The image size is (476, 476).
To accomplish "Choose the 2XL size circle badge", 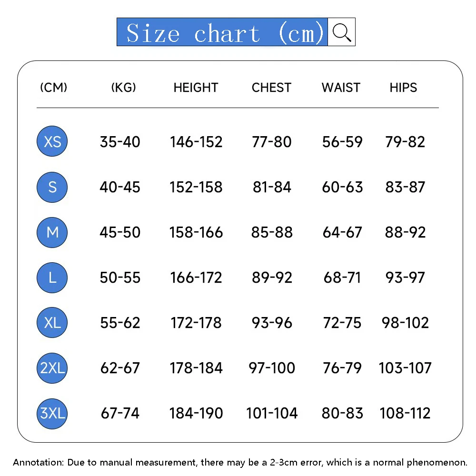I will (x=52, y=368).
